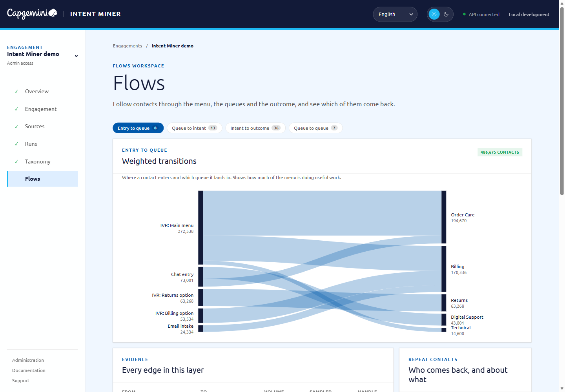The height and width of the screenshot is (392, 565).
Task: Click the page's vertical scrollbar
Action: (x=562, y=101)
